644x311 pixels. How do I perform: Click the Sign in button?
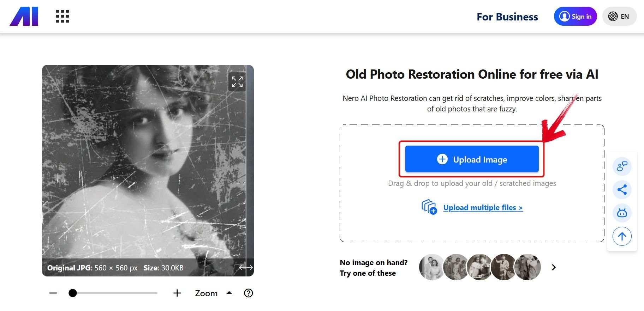(575, 17)
